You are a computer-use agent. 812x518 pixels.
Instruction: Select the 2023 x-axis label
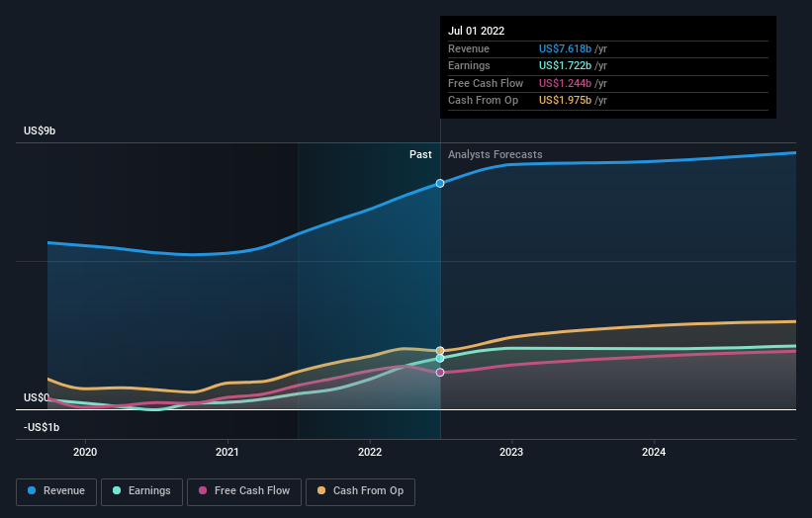point(511,452)
